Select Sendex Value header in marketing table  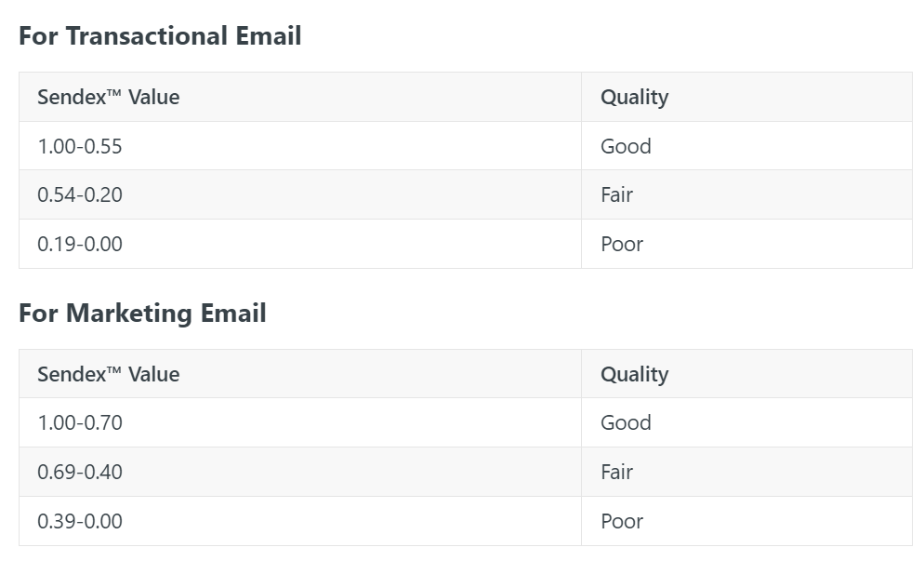(300, 373)
